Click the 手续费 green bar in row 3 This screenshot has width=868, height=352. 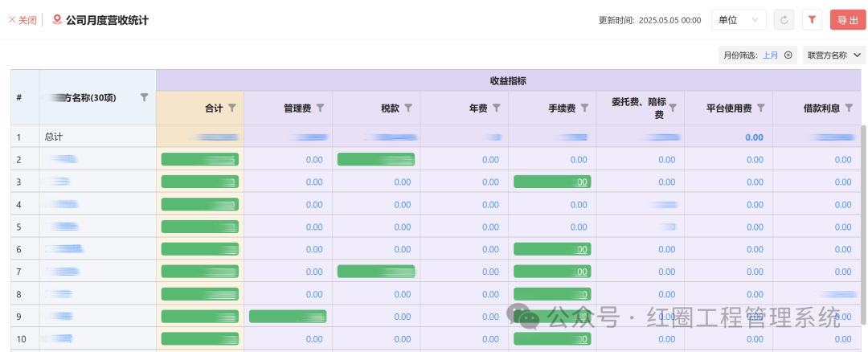tap(552, 182)
